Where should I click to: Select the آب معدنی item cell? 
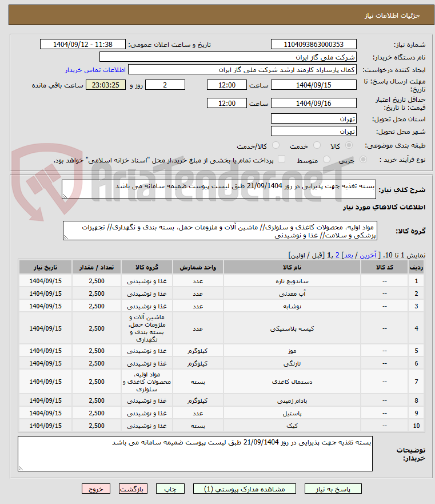tap(292, 293)
